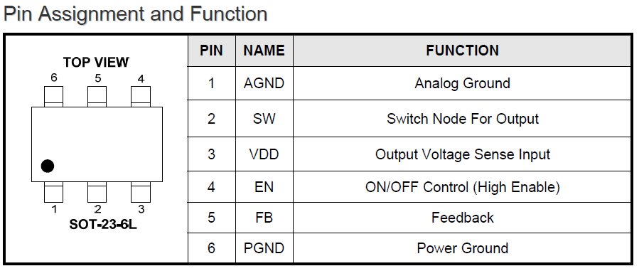644x271 pixels.
Task: Select the FB name cell
Action: pyautogui.click(x=264, y=218)
